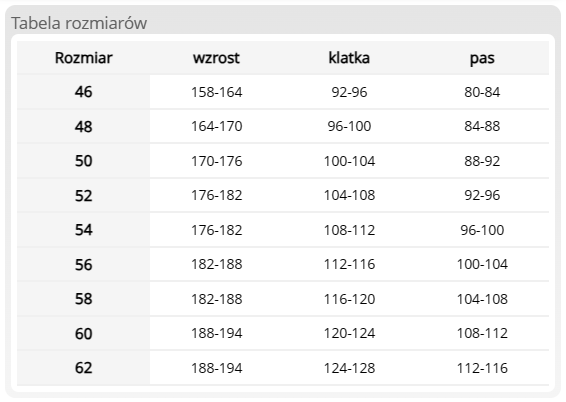The image size is (566, 402).
Task: Select size 58 row label
Action: [x=83, y=299]
